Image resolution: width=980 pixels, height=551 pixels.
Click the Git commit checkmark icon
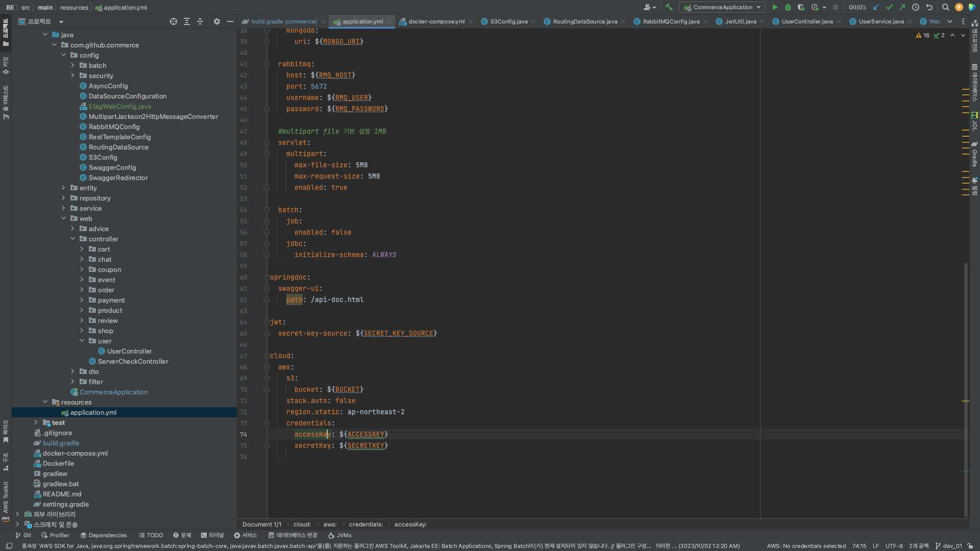pyautogui.click(x=889, y=7)
